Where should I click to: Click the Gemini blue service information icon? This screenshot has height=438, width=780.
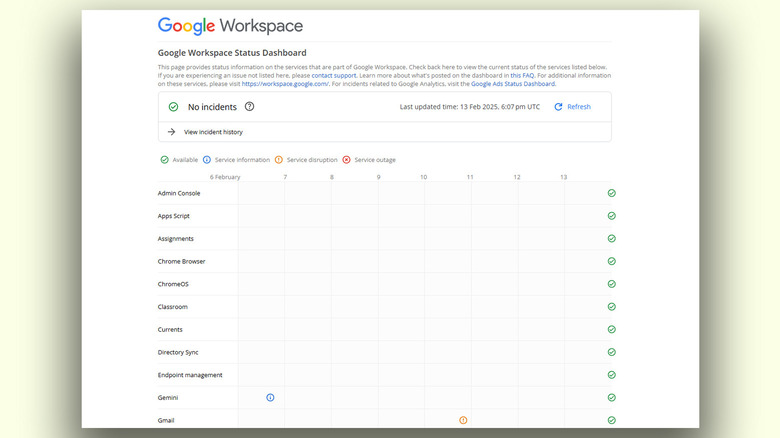pyautogui.click(x=270, y=398)
